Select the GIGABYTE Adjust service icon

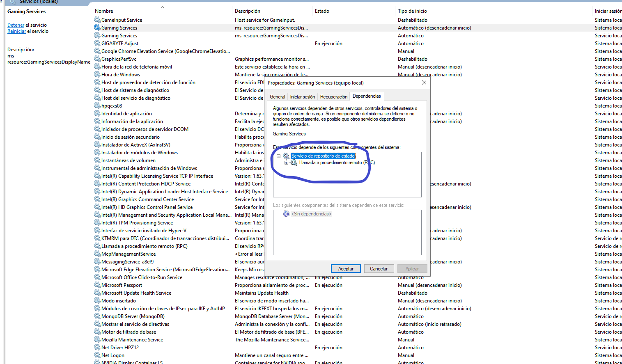click(x=97, y=43)
